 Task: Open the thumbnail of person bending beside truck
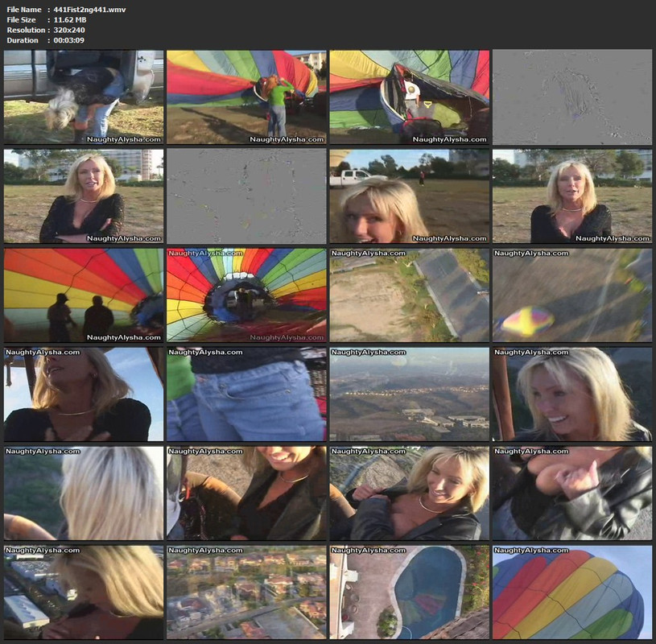(x=84, y=97)
